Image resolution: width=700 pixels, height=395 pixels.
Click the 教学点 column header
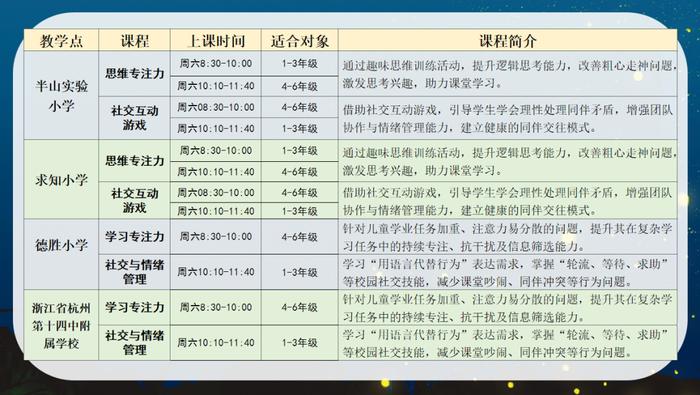61,41
